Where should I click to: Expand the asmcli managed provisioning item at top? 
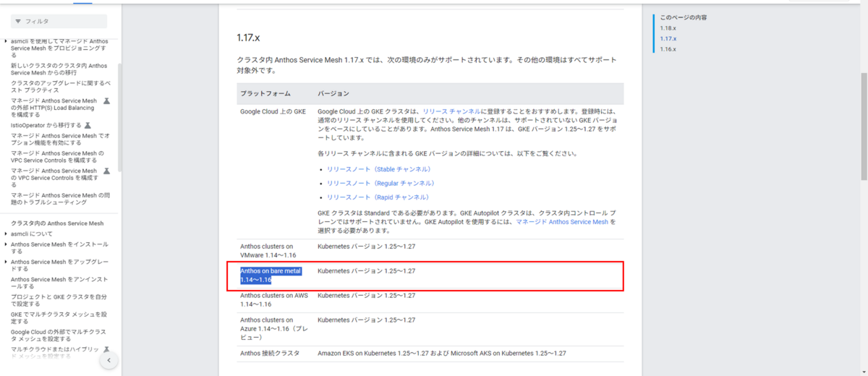6,42
